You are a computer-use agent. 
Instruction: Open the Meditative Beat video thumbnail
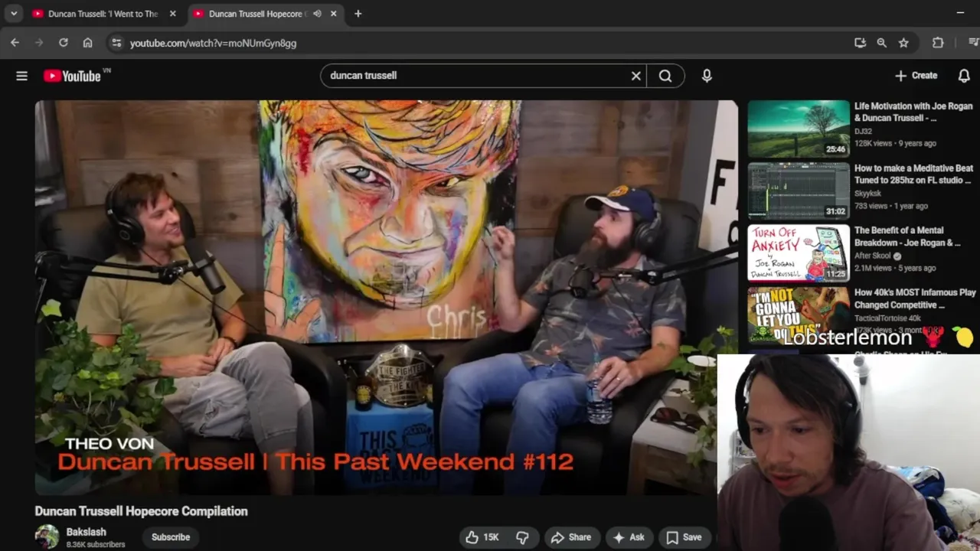point(799,191)
